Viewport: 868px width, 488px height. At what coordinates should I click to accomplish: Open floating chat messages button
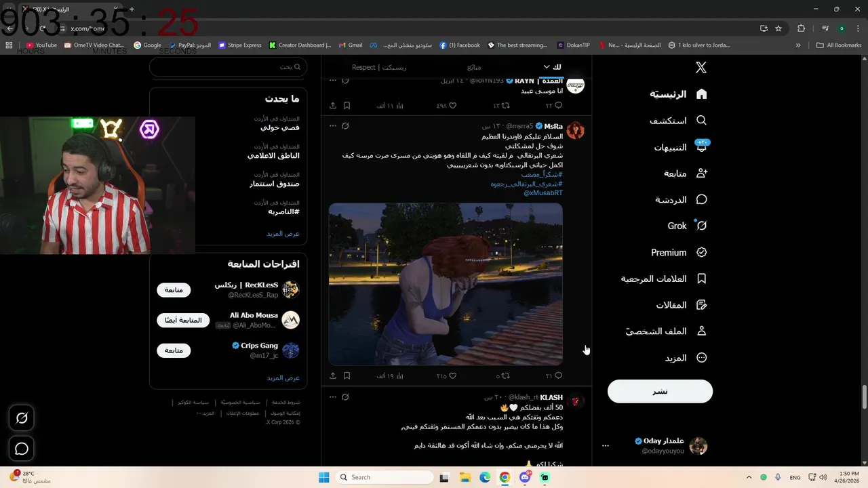click(x=22, y=449)
